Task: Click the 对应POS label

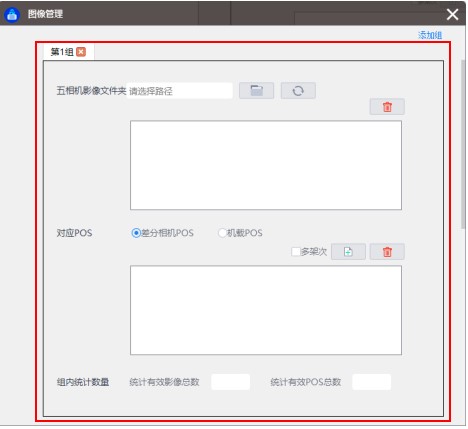Action: click(x=74, y=233)
